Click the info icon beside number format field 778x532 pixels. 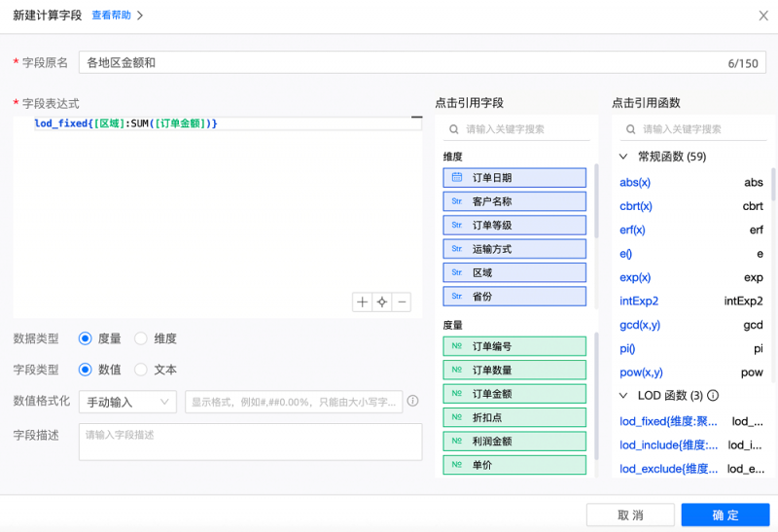(x=413, y=401)
